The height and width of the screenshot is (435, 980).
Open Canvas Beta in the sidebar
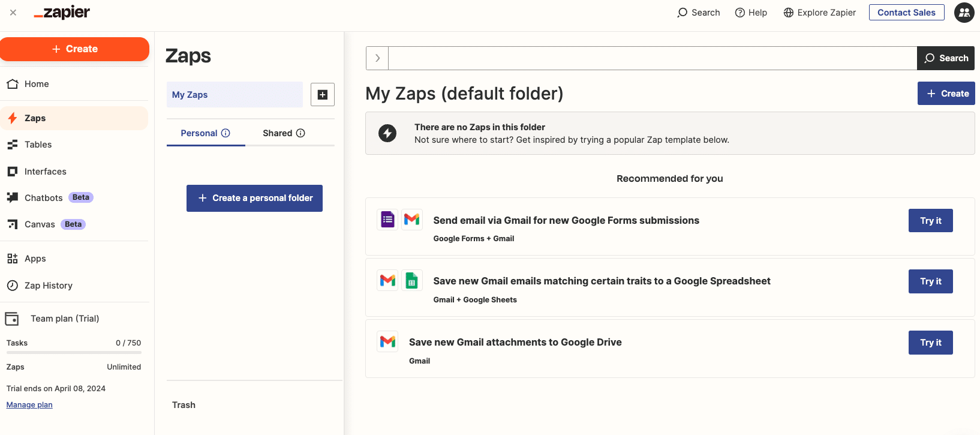pos(74,224)
